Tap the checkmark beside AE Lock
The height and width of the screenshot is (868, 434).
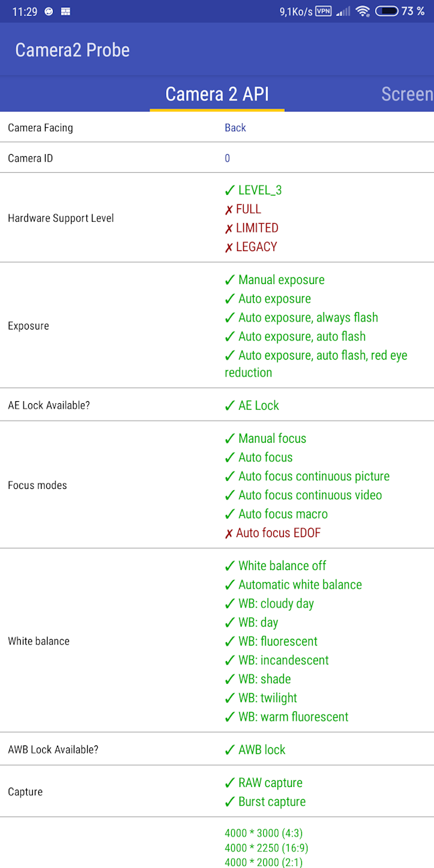(230, 406)
